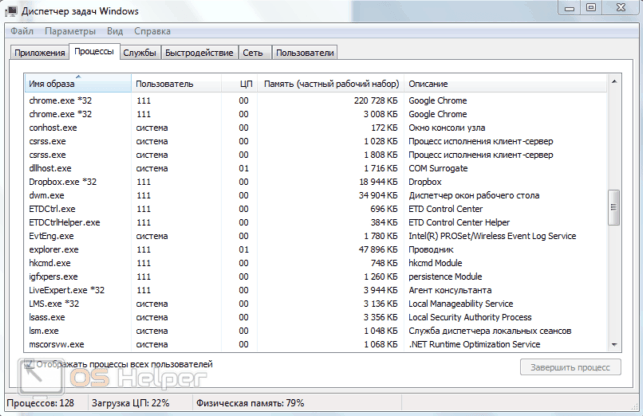This screenshot has width=643, height=416.
Task: Click the Task Manager title bar icon
Action: 11,11
